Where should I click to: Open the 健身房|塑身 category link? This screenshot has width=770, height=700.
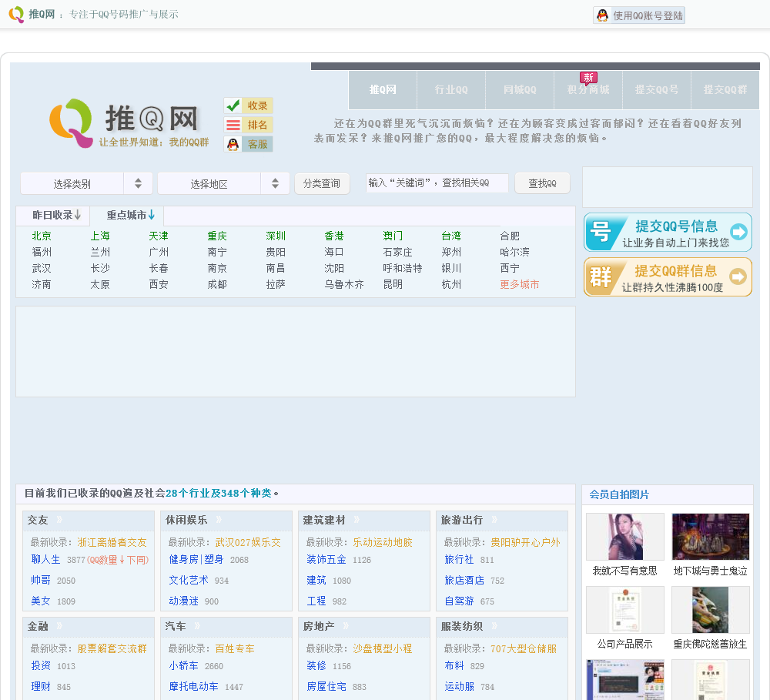tap(196, 560)
